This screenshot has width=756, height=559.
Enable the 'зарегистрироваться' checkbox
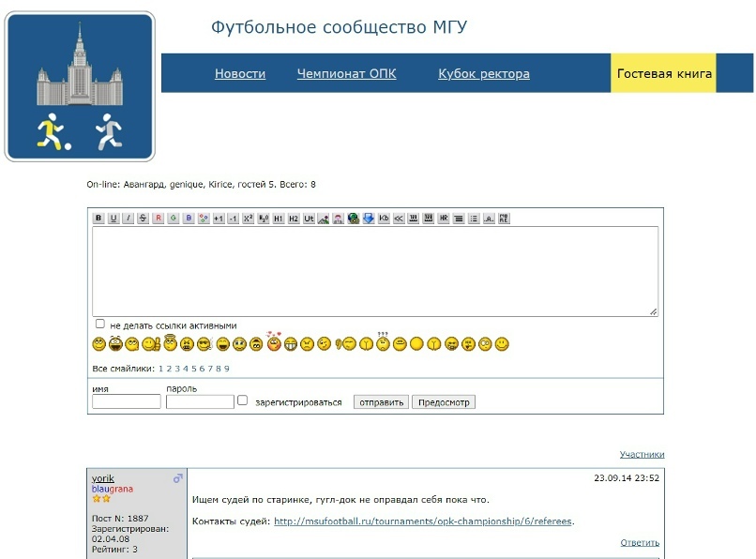coord(242,400)
